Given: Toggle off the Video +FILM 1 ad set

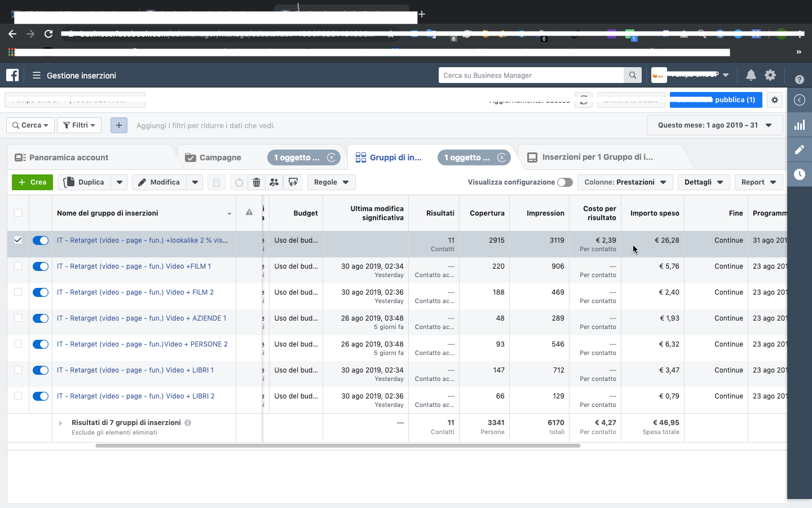Looking at the screenshot, I should click(41, 266).
